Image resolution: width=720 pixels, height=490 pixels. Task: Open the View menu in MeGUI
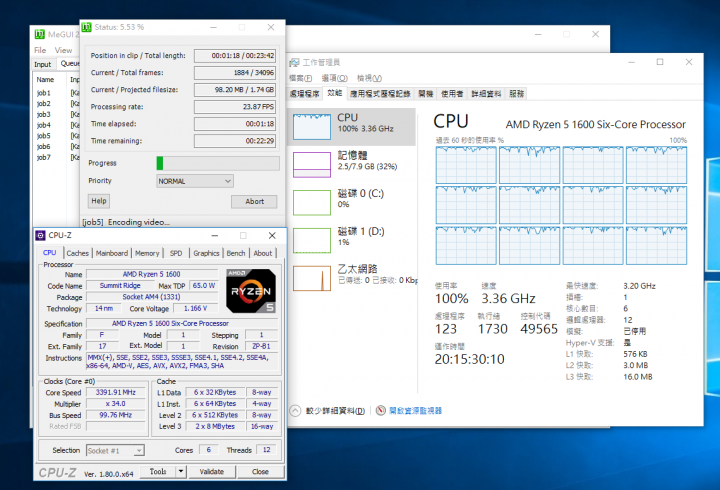63,50
